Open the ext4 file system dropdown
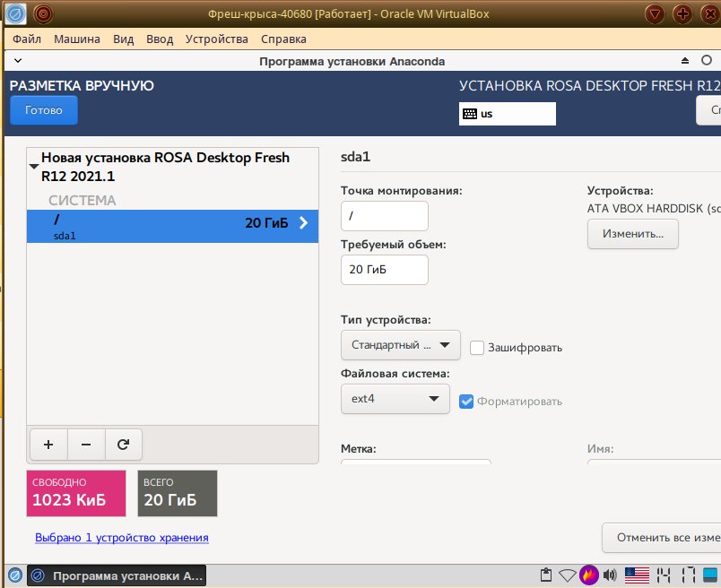Screen dimensions: 721x588 point(395,399)
